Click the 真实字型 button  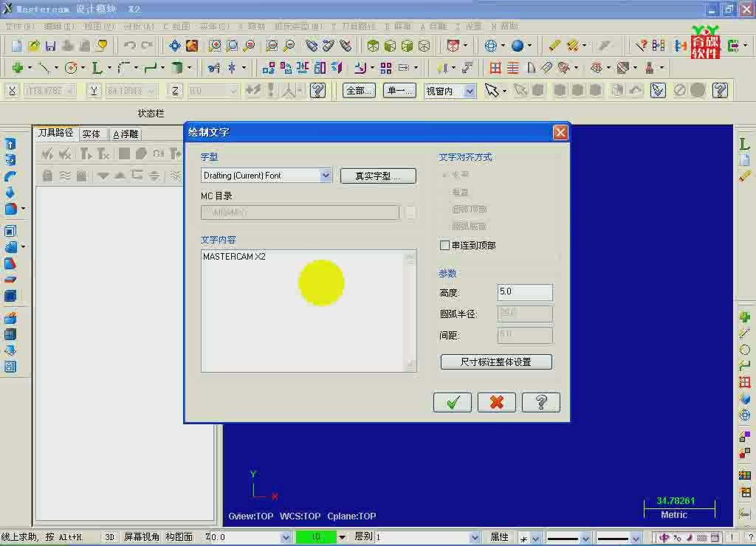click(378, 176)
